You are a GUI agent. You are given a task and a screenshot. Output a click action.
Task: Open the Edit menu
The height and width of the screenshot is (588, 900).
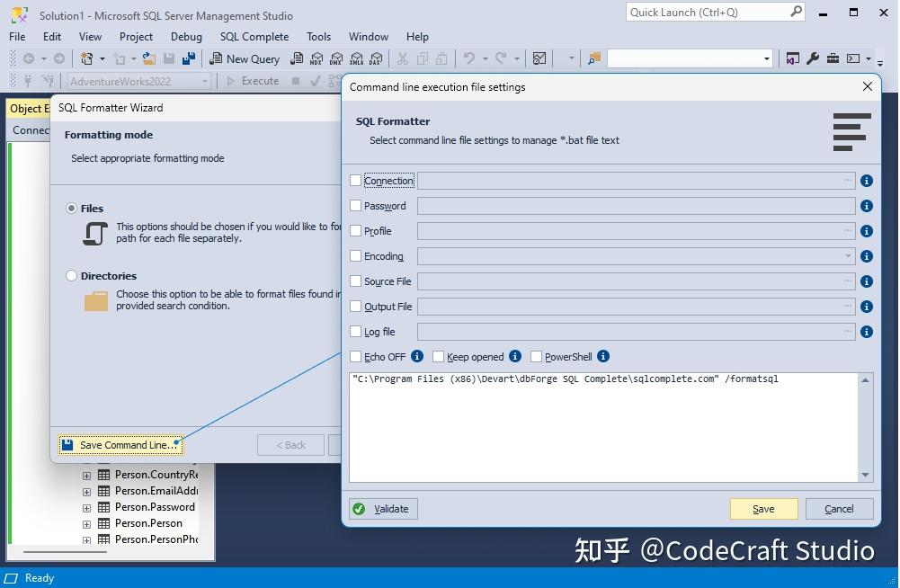pos(51,37)
